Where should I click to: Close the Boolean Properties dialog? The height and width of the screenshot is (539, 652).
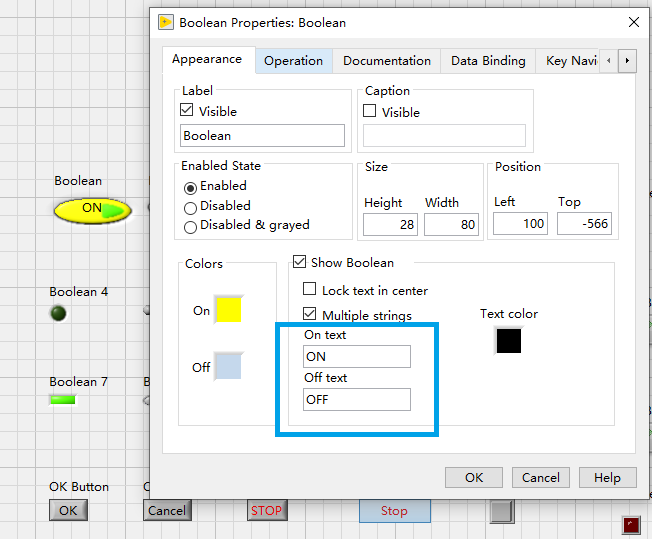[x=634, y=22]
